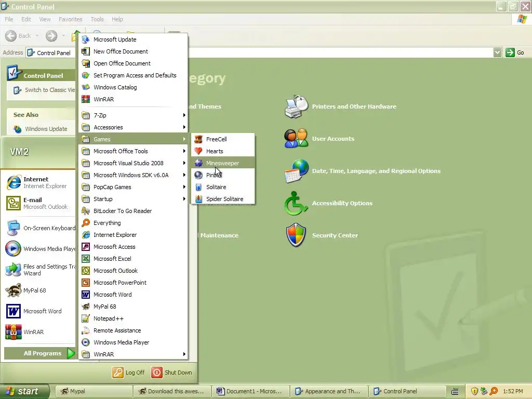Click the Date, Time, Language globe icon

[x=297, y=171]
